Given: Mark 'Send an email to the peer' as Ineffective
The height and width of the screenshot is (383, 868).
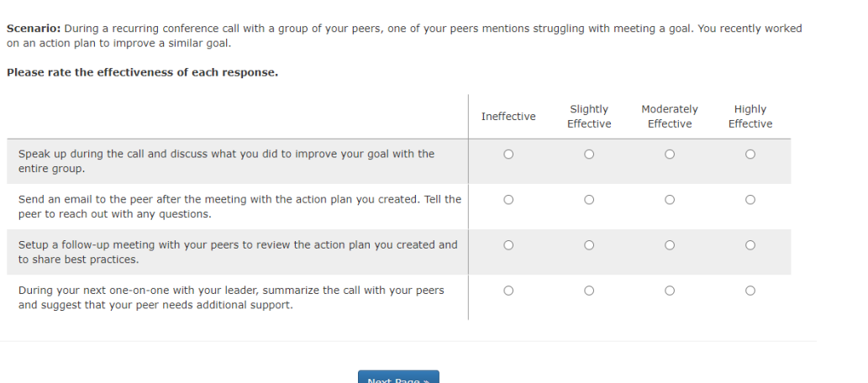Looking at the screenshot, I should click(x=508, y=200).
